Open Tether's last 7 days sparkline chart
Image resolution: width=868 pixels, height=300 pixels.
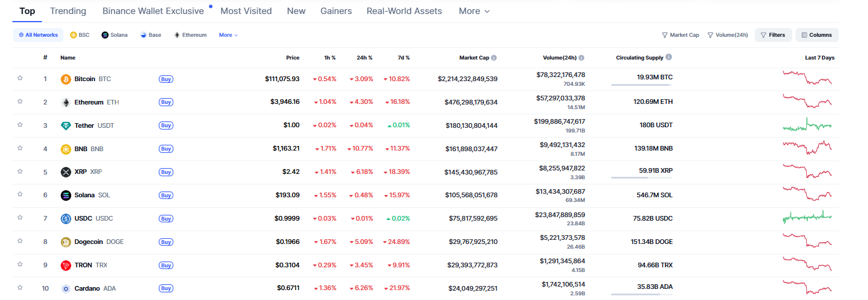click(807, 125)
